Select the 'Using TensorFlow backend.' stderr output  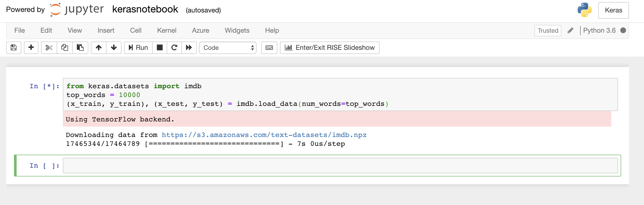coord(120,119)
